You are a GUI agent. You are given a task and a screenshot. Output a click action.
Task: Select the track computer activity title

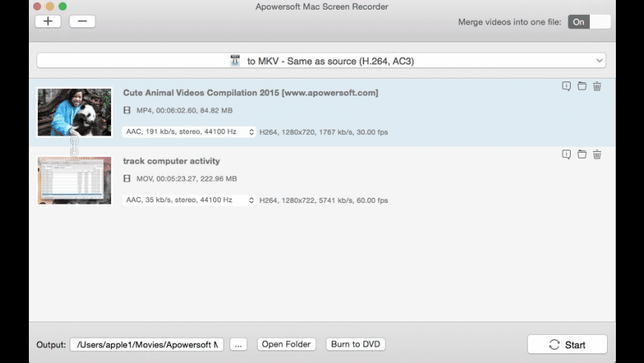click(x=171, y=161)
